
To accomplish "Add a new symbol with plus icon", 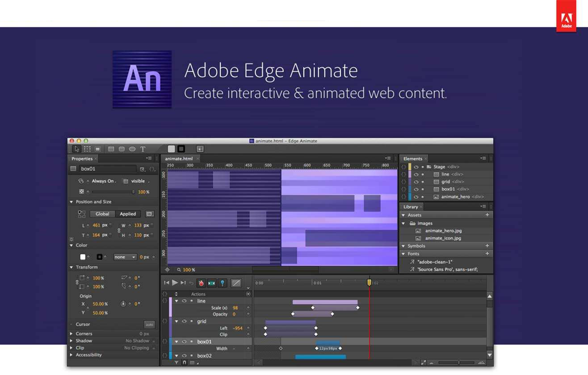I will [x=487, y=246].
